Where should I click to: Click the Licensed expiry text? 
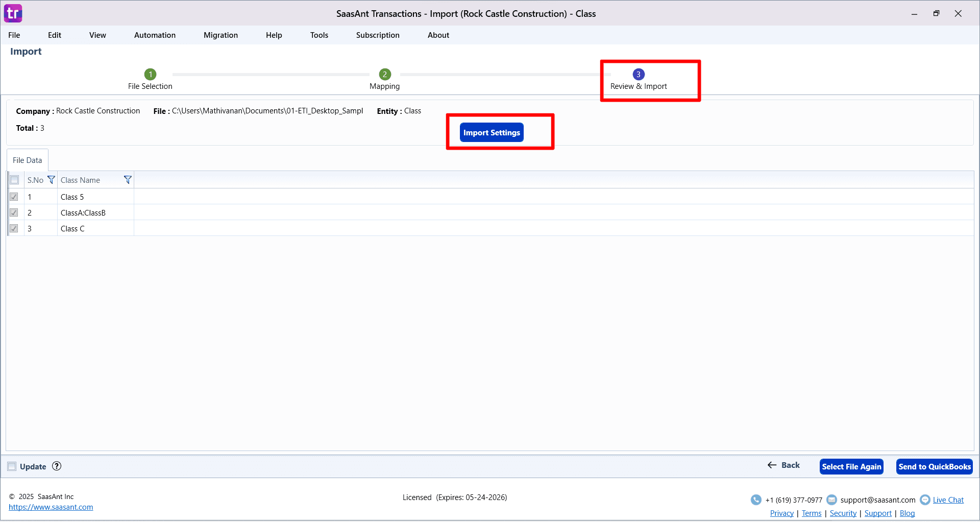pos(455,497)
